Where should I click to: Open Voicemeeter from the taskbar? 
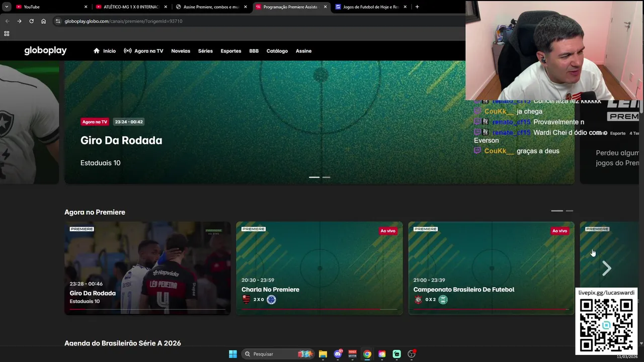click(x=353, y=354)
